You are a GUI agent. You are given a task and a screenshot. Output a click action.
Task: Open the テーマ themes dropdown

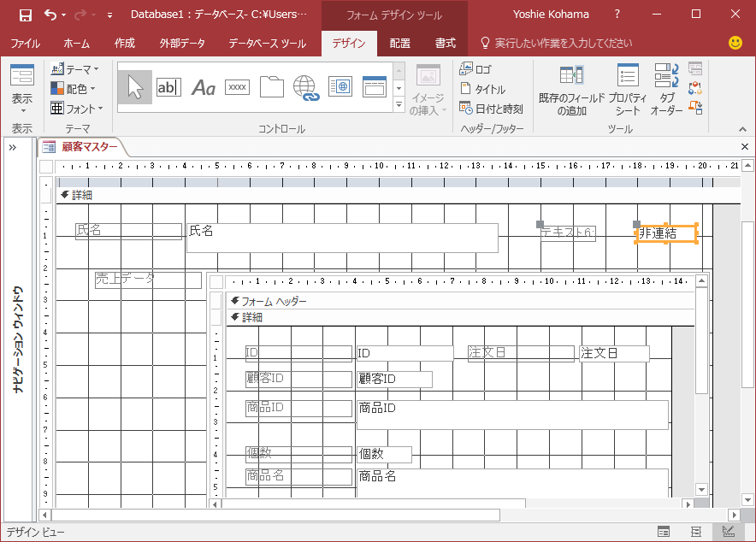click(x=75, y=69)
